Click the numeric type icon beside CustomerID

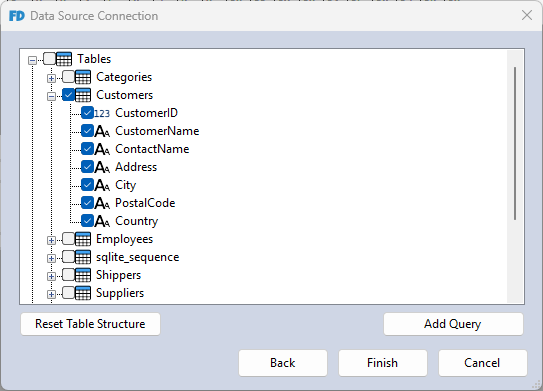click(102, 113)
